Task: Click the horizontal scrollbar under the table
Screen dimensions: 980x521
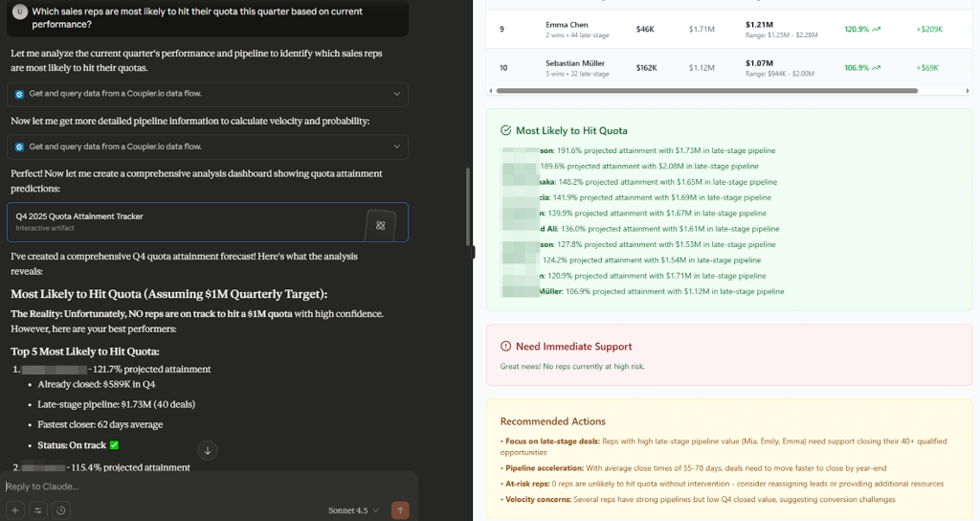Action: click(x=706, y=91)
